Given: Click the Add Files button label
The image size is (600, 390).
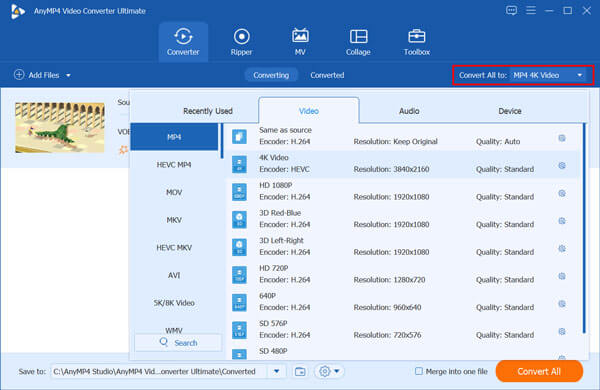Looking at the screenshot, I should pos(44,75).
